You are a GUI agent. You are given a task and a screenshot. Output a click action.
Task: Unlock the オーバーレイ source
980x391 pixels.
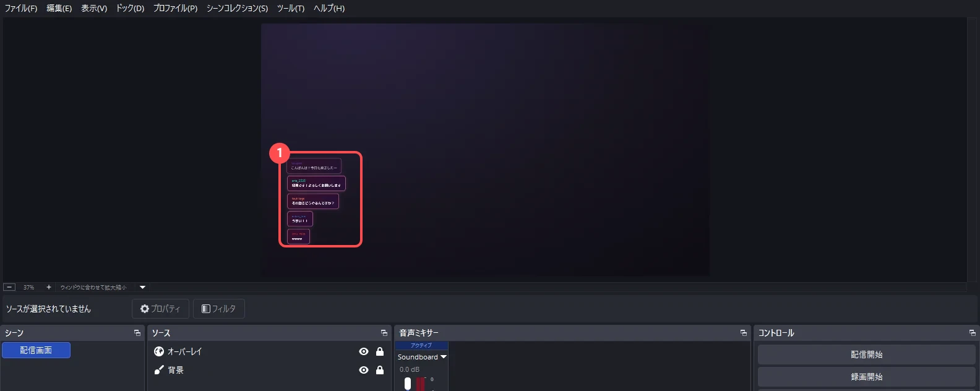point(380,351)
